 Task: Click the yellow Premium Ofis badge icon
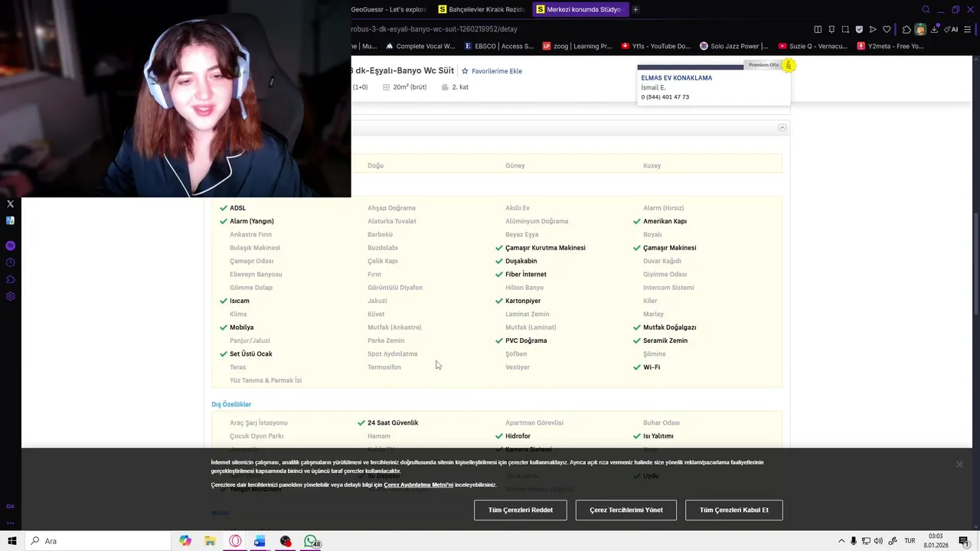click(789, 66)
